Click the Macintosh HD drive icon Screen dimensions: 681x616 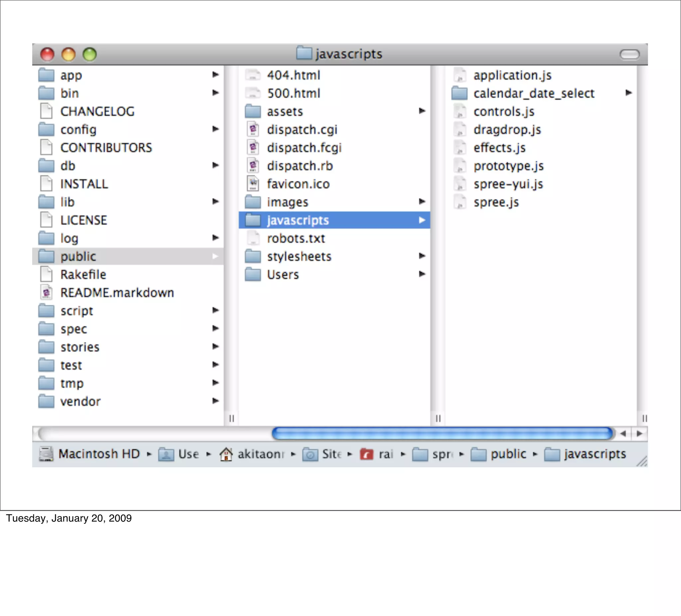(x=46, y=454)
